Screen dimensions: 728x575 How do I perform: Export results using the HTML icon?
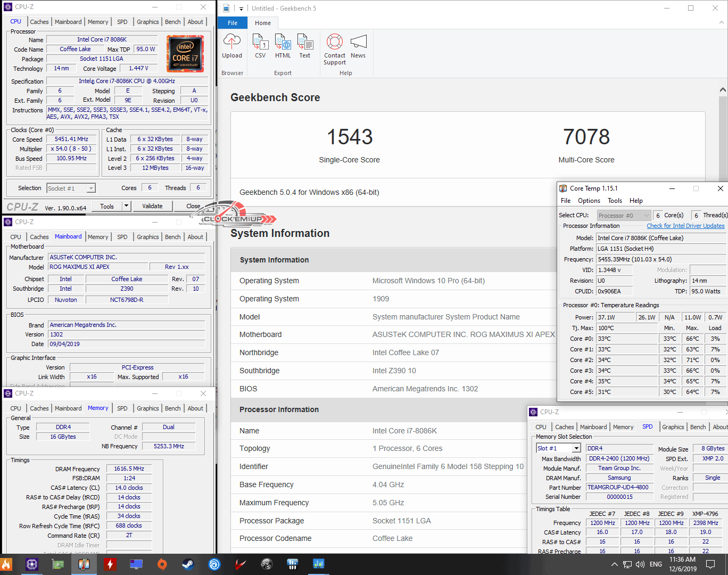[283, 42]
